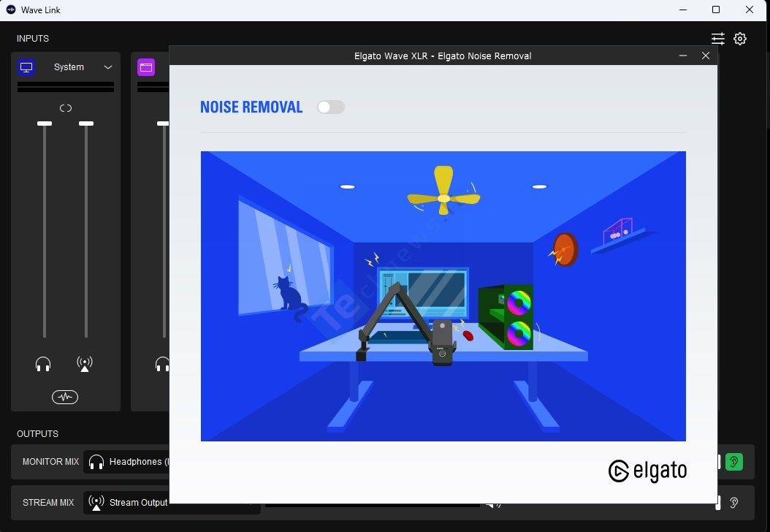
Task: Open the Wave Link settings gear
Action: click(x=739, y=39)
